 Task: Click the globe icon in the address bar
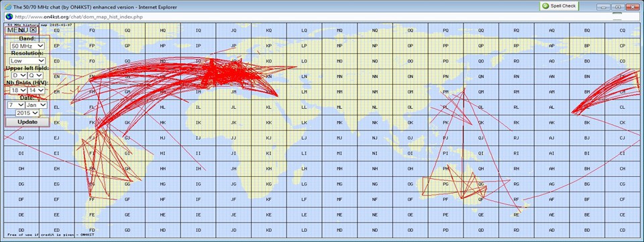point(8,17)
